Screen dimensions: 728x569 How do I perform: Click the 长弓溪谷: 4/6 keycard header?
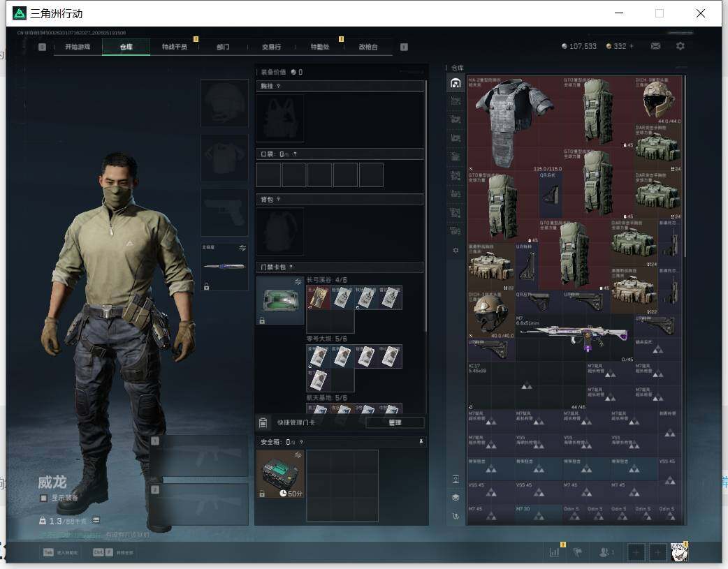(326, 280)
